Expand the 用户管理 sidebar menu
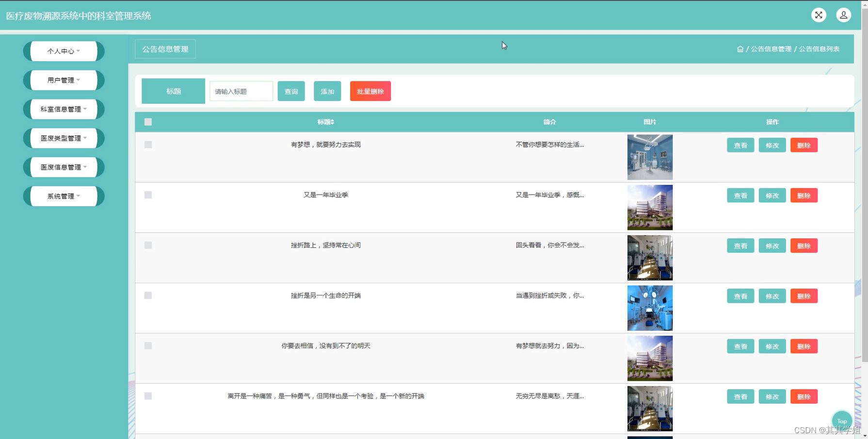868x439 pixels. point(63,80)
